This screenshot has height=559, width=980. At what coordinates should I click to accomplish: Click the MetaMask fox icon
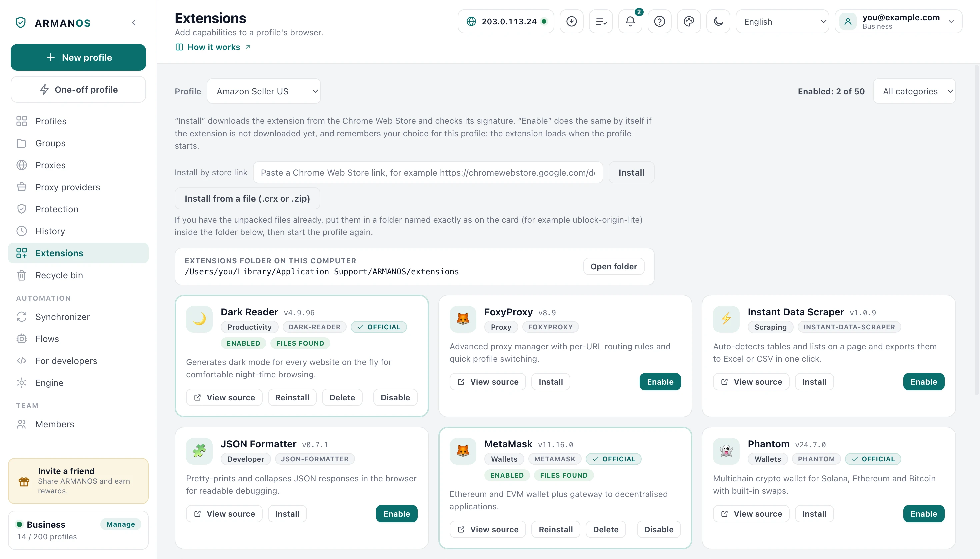(x=463, y=451)
